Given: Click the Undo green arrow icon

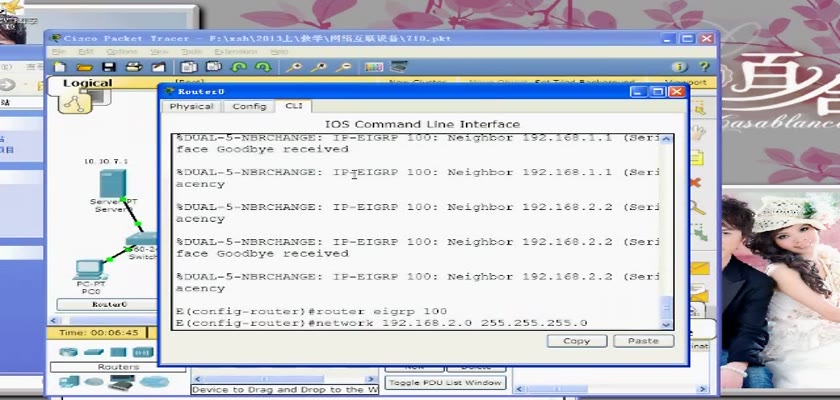Looking at the screenshot, I should (x=238, y=67).
